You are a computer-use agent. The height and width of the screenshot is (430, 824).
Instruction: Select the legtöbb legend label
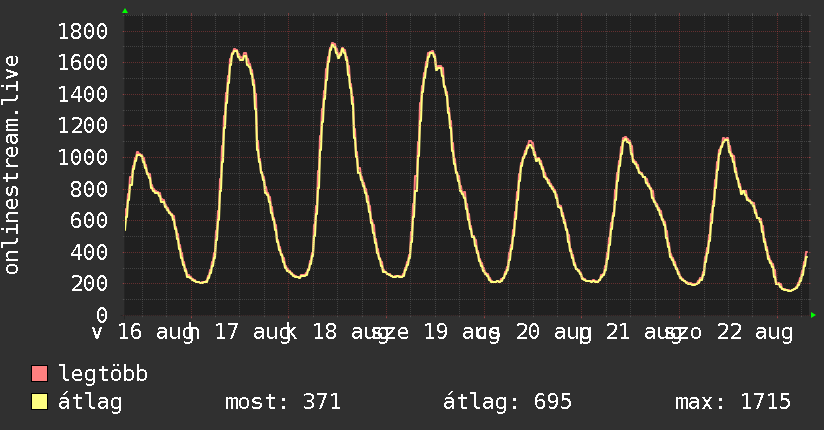pyautogui.click(x=103, y=374)
